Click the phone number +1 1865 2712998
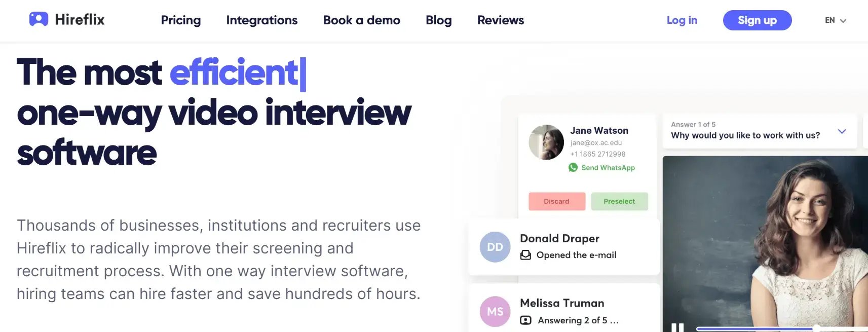The width and height of the screenshot is (868, 332). (598, 154)
